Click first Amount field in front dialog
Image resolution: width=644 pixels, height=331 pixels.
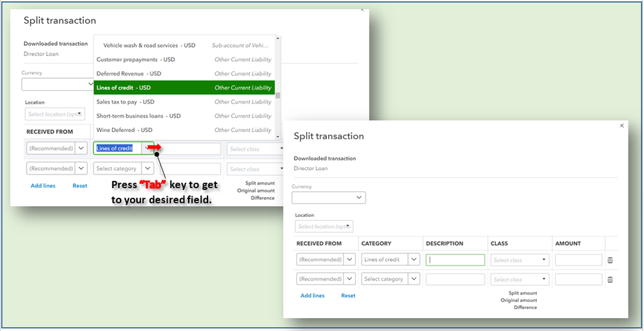click(x=579, y=260)
